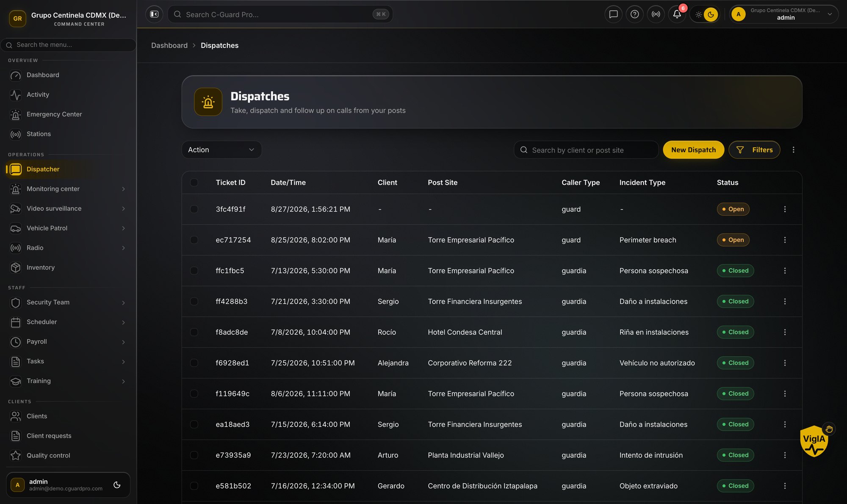Expand Video surveillance submenu
847x504 pixels.
pyautogui.click(x=123, y=208)
